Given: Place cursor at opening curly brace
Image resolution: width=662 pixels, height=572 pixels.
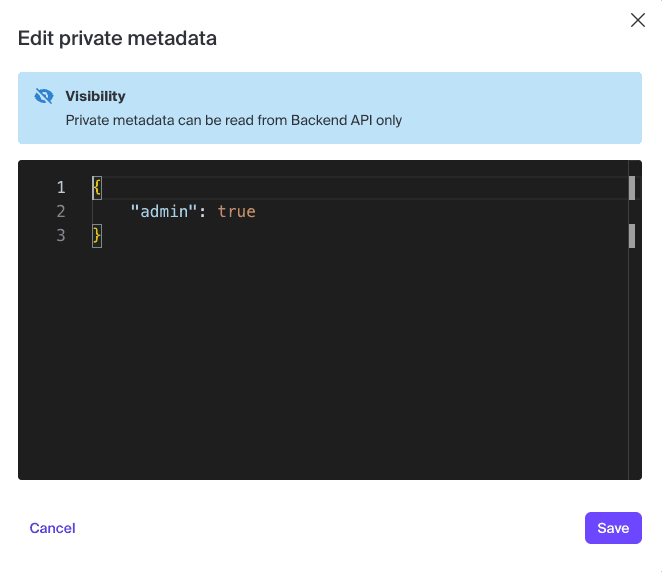Looking at the screenshot, I should [x=97, y=187].
